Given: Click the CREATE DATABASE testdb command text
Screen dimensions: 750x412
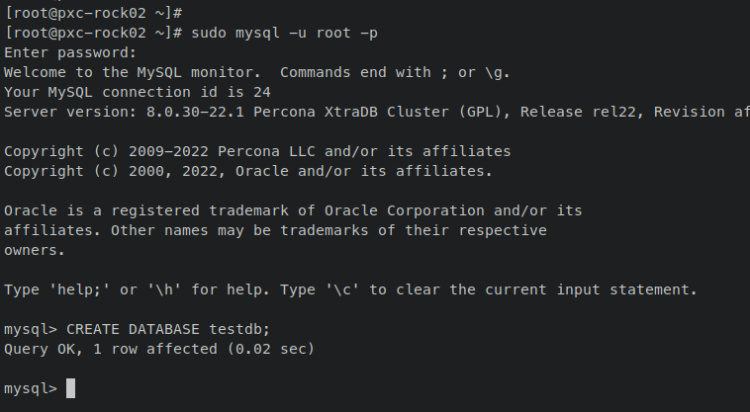Looking at the screenshot, I should click(168, 329).
